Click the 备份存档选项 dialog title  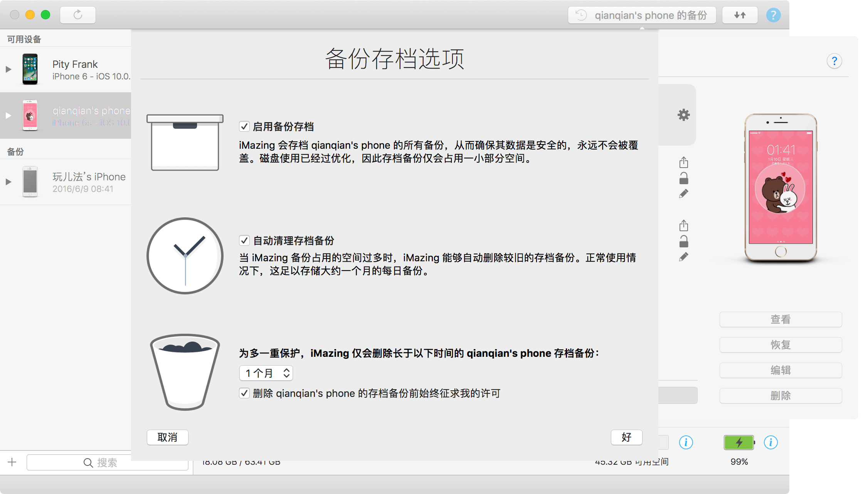pyautogui.click(x=395, y=59)
